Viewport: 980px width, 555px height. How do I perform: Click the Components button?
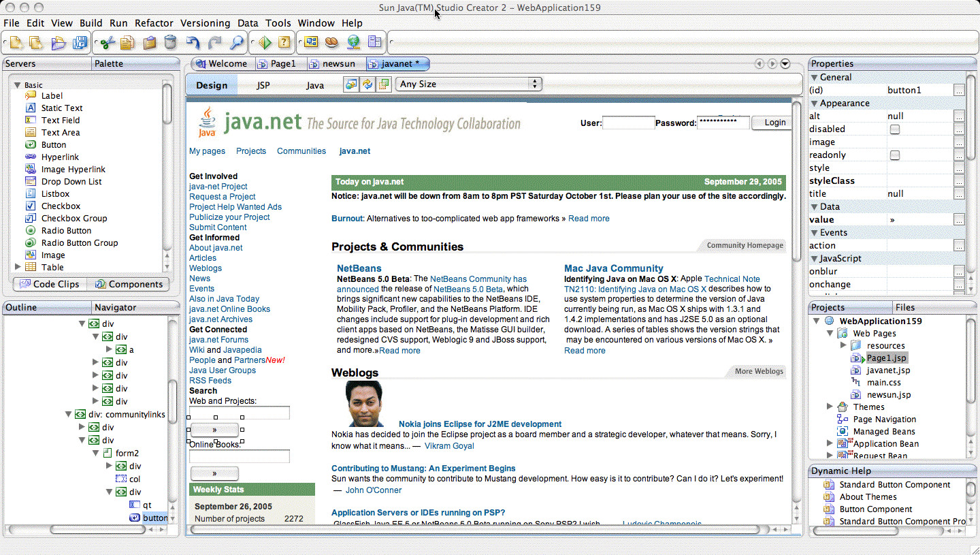[x=128, y=284]
